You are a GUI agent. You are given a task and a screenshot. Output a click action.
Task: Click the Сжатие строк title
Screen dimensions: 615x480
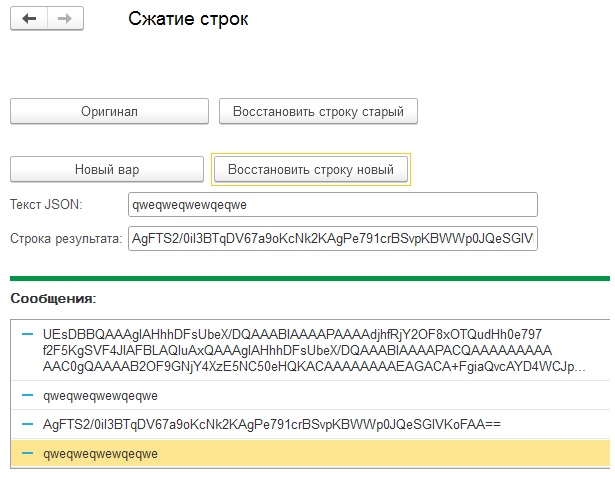[x=188, y=19]
